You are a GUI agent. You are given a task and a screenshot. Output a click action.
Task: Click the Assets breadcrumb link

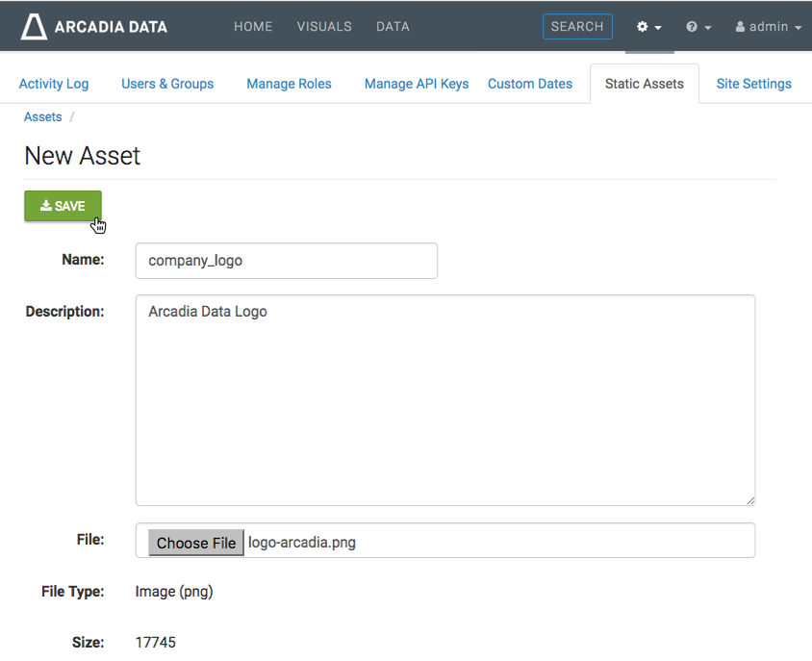[43, 116]
